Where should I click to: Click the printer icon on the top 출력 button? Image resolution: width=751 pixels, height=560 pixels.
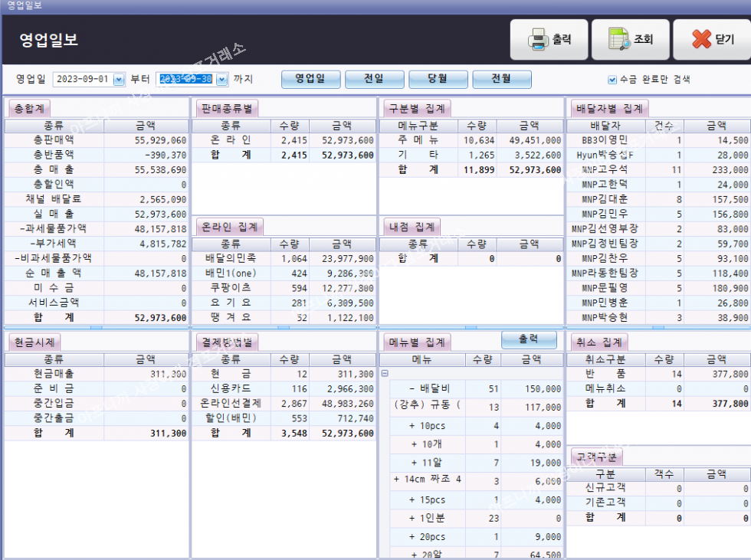[538, 40]
